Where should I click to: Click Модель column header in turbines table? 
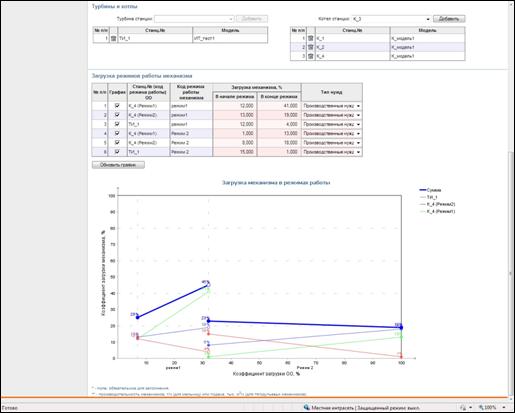[x=230, y=30]
